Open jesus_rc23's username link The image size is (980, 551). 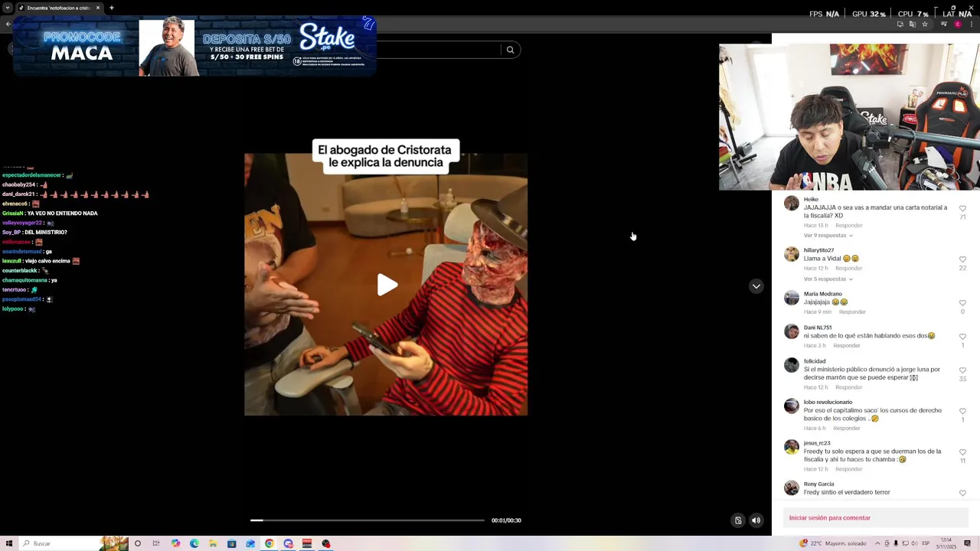(x=817, y=443)
